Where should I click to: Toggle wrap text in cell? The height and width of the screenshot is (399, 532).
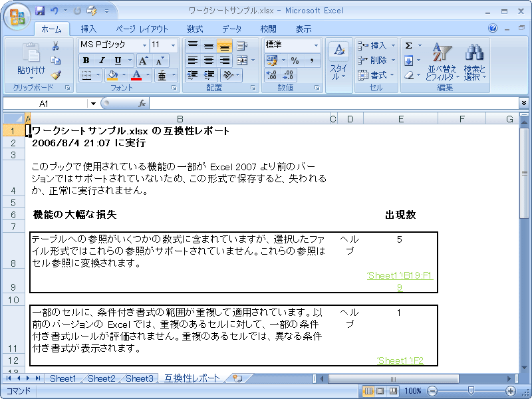point(242,45)
